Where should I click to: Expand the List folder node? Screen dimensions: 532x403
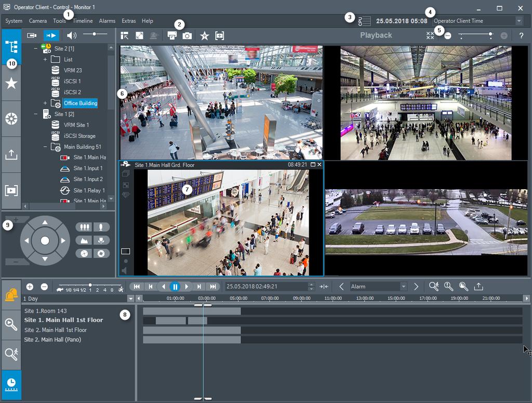pos(45,59)
